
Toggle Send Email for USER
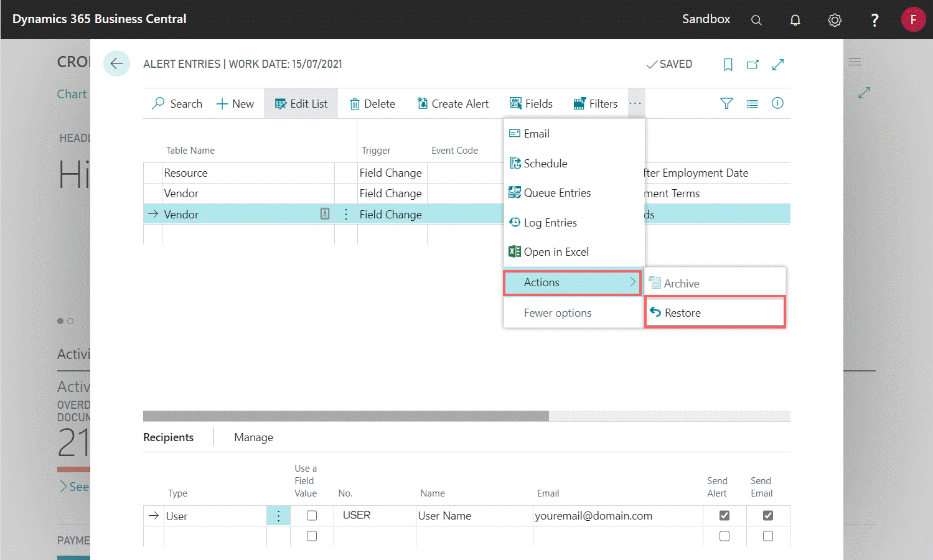(x=768, y=515)
